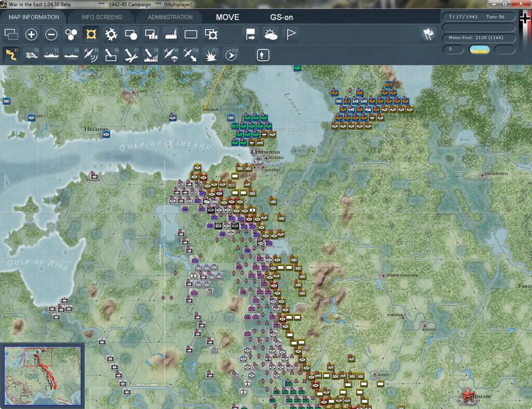Click the minimap in the corner
The width and height of the screenshot is (532, 409).
click(43, 375)
